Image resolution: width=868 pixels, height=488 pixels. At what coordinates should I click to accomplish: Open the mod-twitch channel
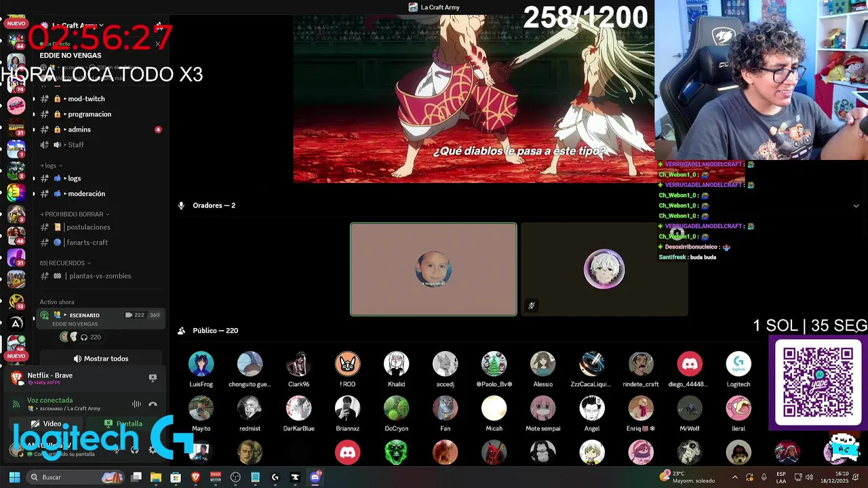click(x=100, y=99)
